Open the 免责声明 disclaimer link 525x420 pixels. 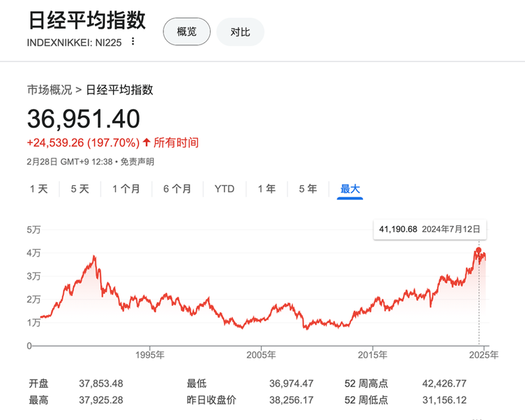pos(137,162)
